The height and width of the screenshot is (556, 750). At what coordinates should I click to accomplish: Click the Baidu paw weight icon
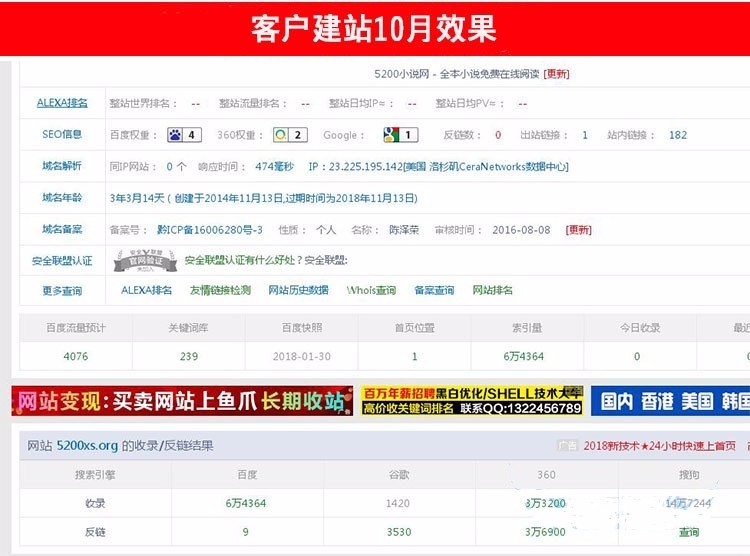coord(184,135)
